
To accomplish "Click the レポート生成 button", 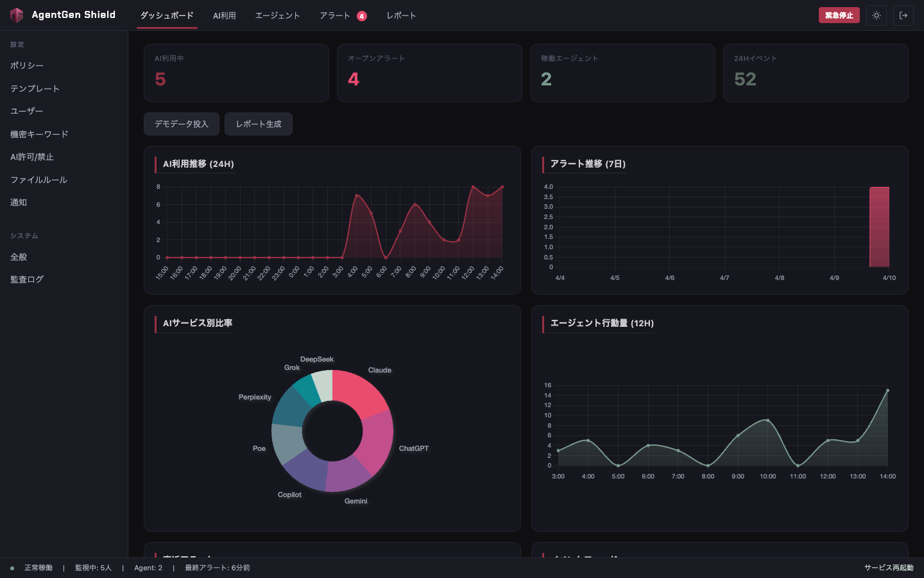I will pyautogui.click(x=258, y=124).
